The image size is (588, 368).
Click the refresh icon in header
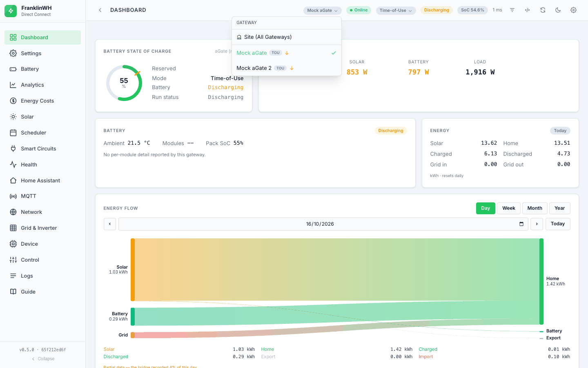coord(543,10)
